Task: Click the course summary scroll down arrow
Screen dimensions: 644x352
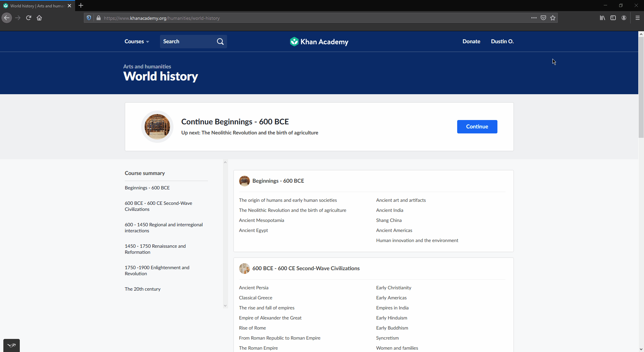Action: [225, 306]
